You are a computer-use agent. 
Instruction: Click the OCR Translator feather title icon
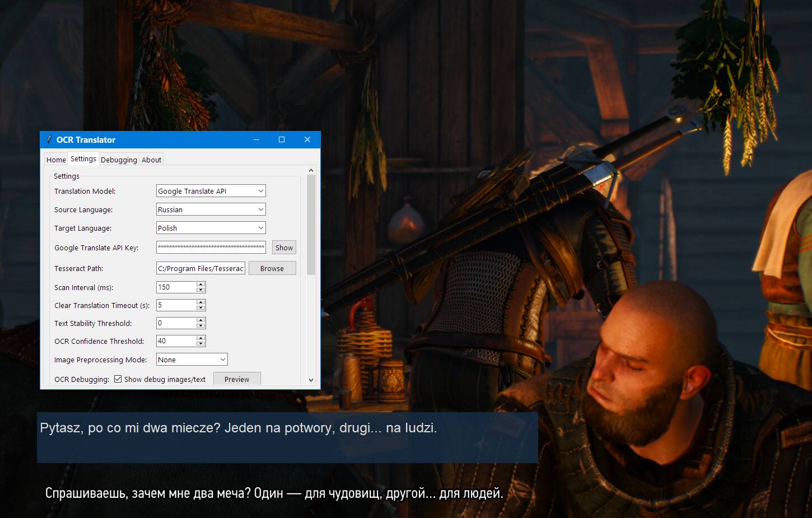[x=49, y=139]
